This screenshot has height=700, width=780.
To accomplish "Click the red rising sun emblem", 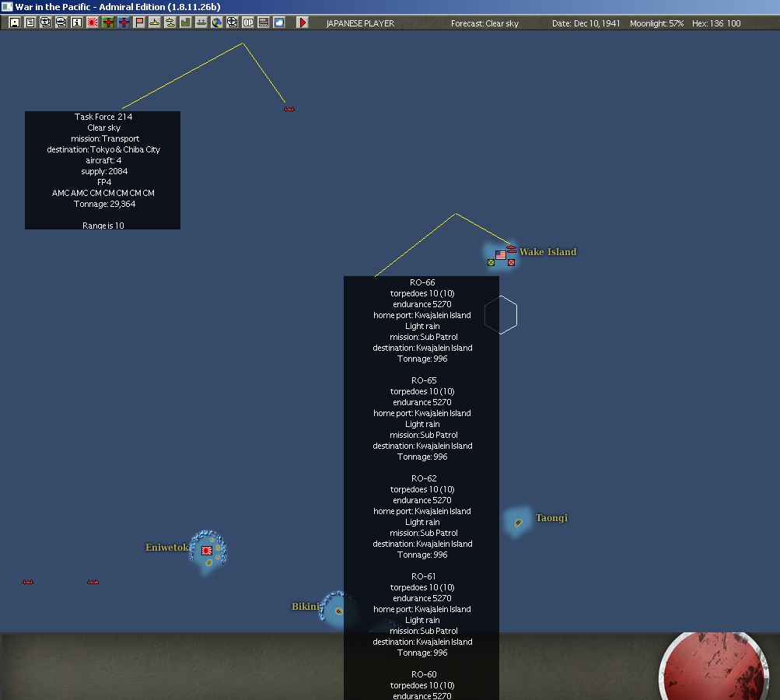I will tap(712, 667).
